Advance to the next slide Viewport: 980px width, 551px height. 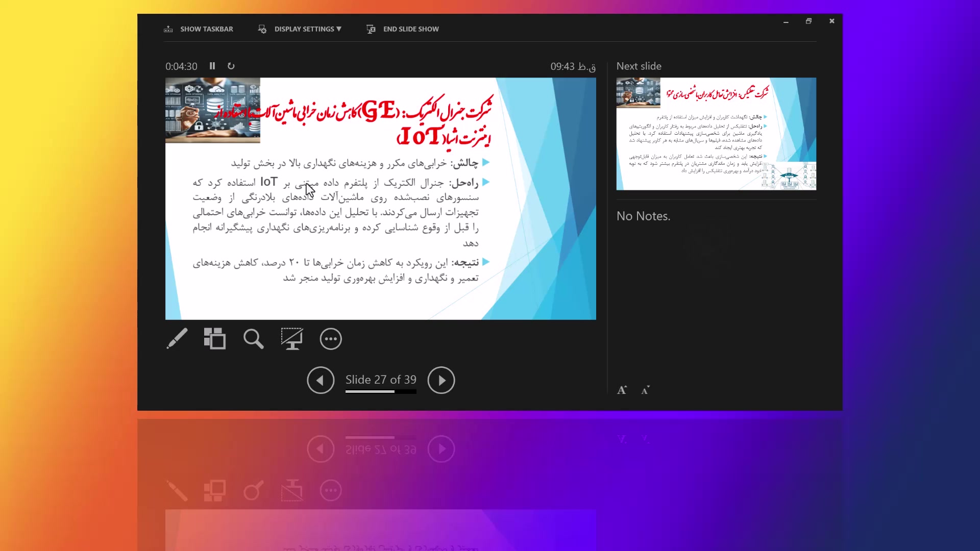[441, 380]
